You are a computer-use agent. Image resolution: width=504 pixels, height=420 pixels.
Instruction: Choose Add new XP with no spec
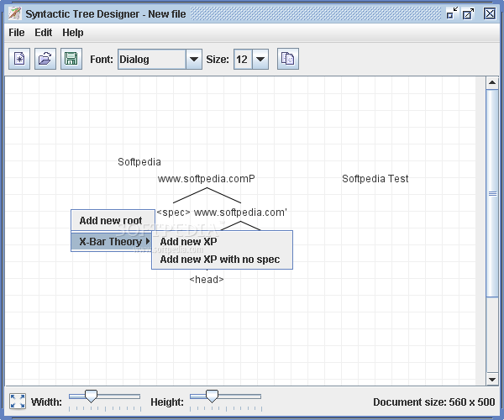pyautogui.click(x=222, y=260)
